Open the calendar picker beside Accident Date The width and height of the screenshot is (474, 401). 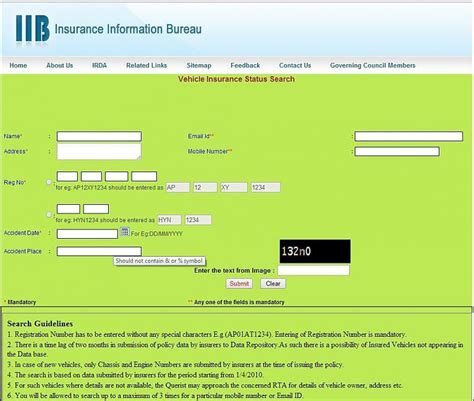point(125,231)
